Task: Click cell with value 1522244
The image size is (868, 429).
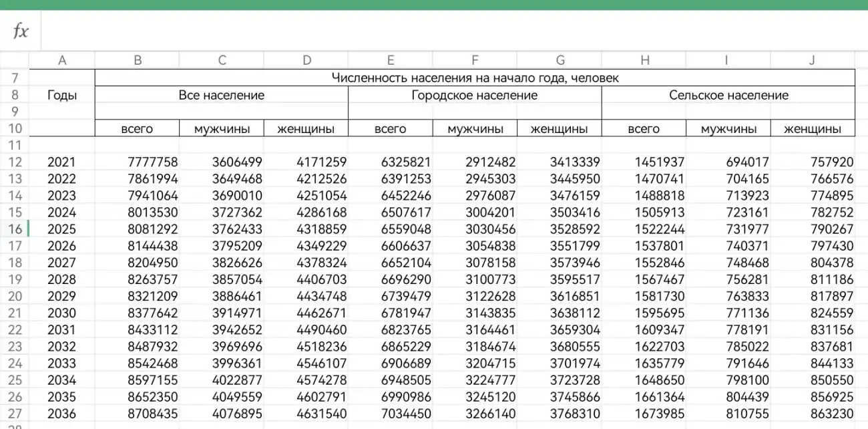Action: 644,229
